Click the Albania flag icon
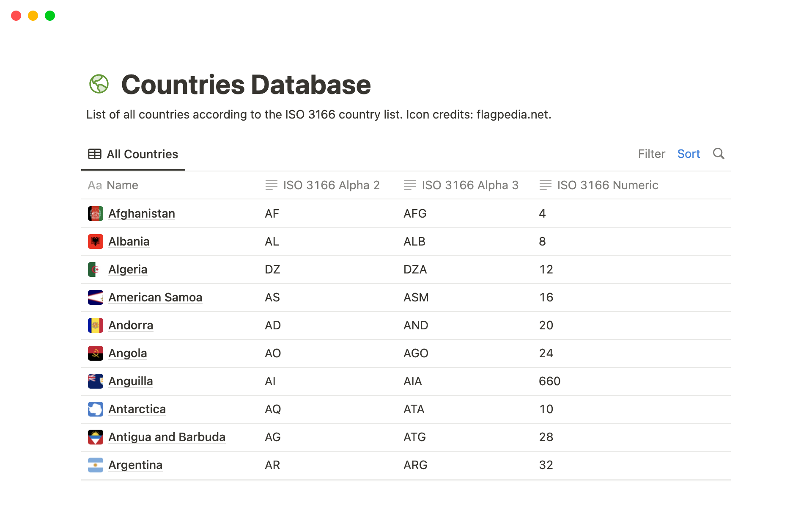Screen dimensions: 812x508 click(96, 242)
